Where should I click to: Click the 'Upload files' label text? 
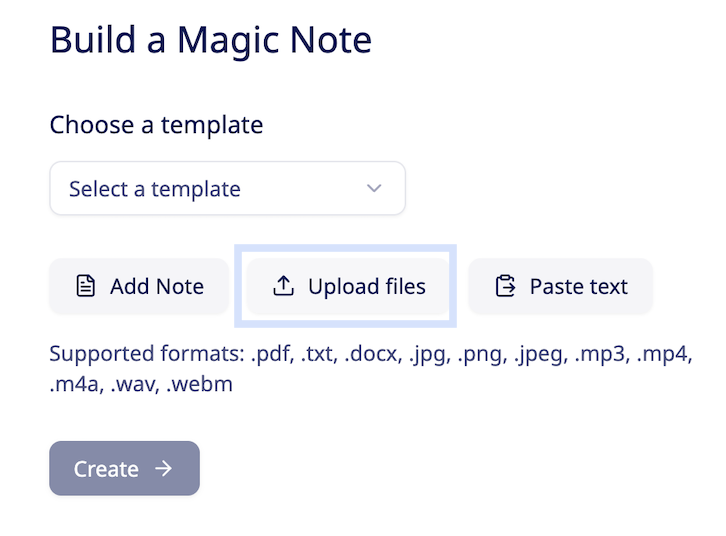[x=367, y=287]
